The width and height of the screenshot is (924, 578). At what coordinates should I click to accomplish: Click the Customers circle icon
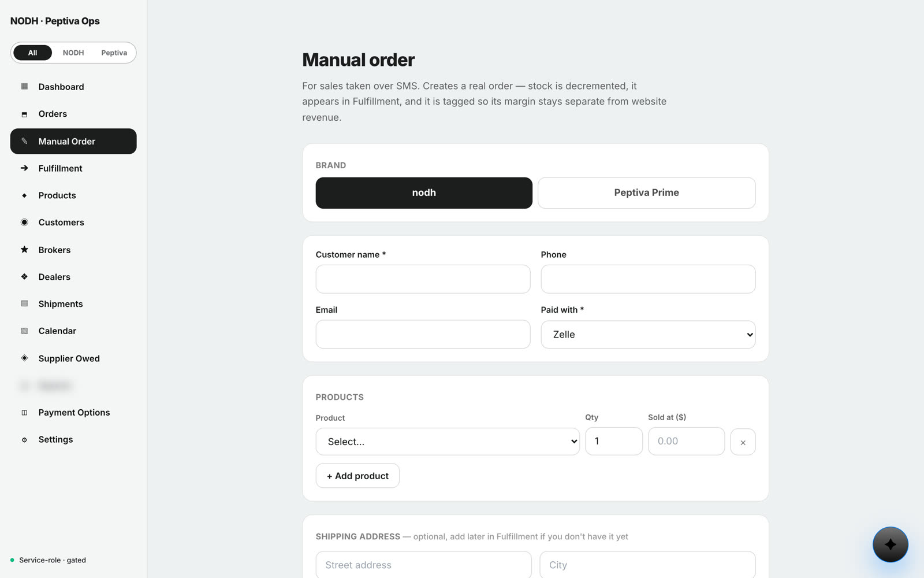point(24,223)
